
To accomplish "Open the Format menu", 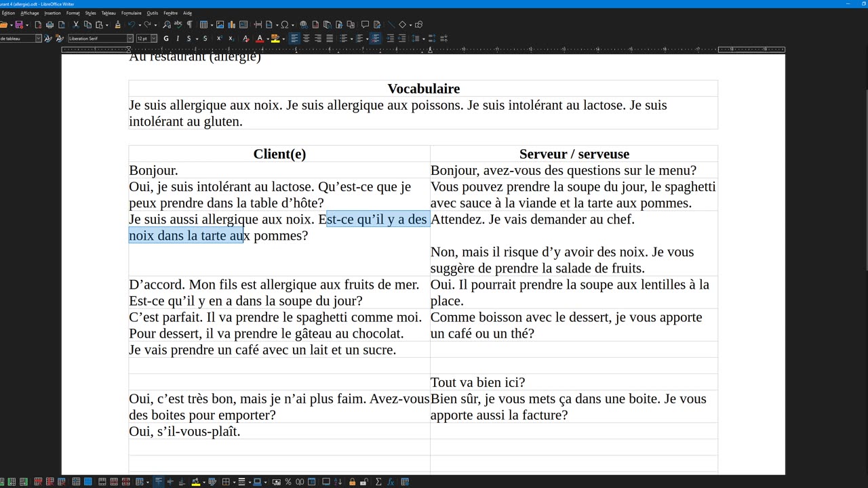I will coord(73,13).
